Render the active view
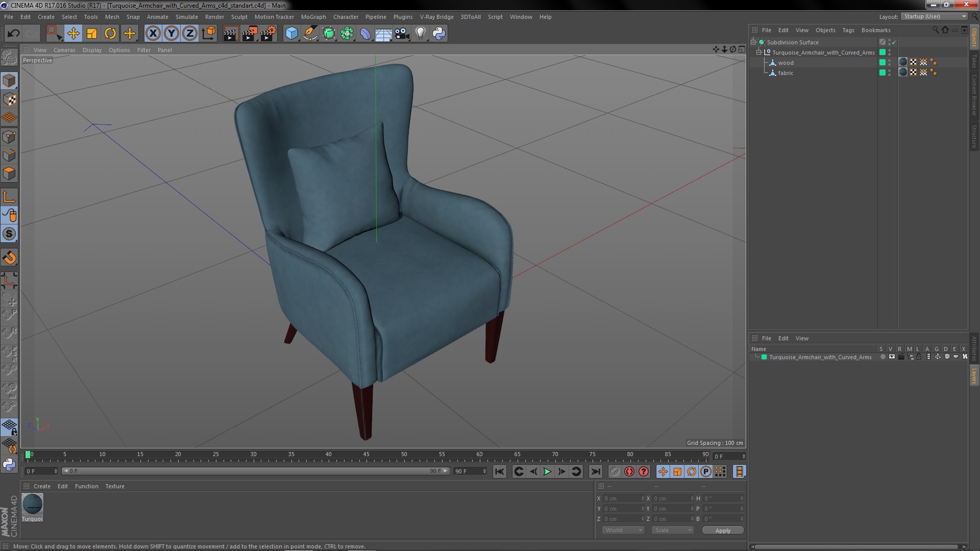The height and width of the screenshot is (551, 980). coord(231,34)
